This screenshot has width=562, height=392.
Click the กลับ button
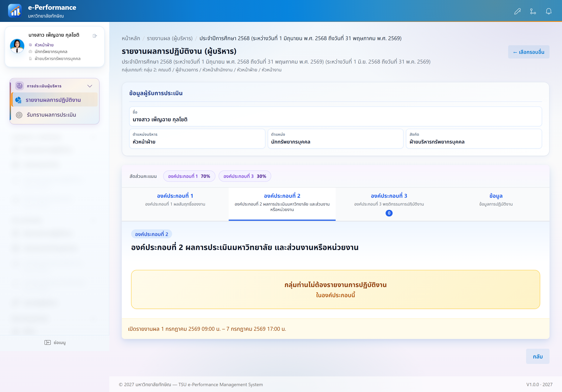538,356
